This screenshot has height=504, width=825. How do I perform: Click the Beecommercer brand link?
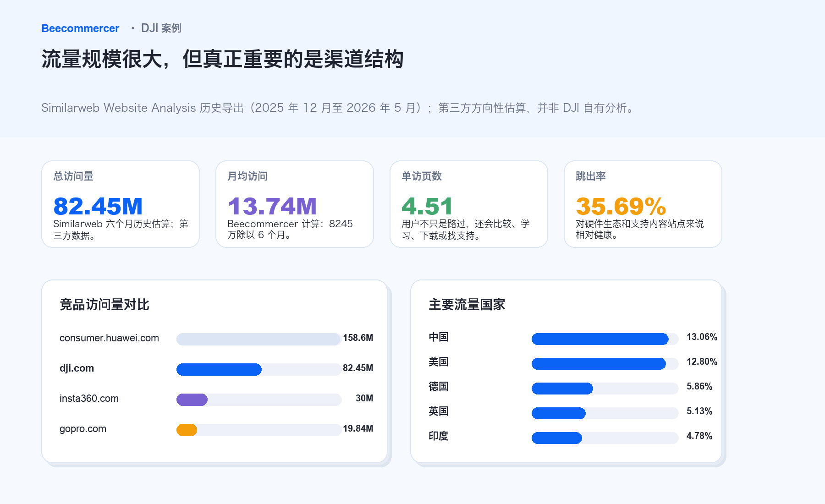pos(80,28)
